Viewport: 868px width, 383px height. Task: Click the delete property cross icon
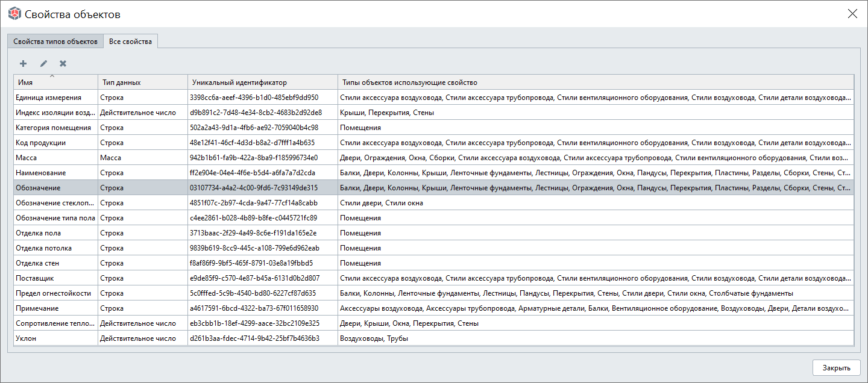(x=63, y=63)
